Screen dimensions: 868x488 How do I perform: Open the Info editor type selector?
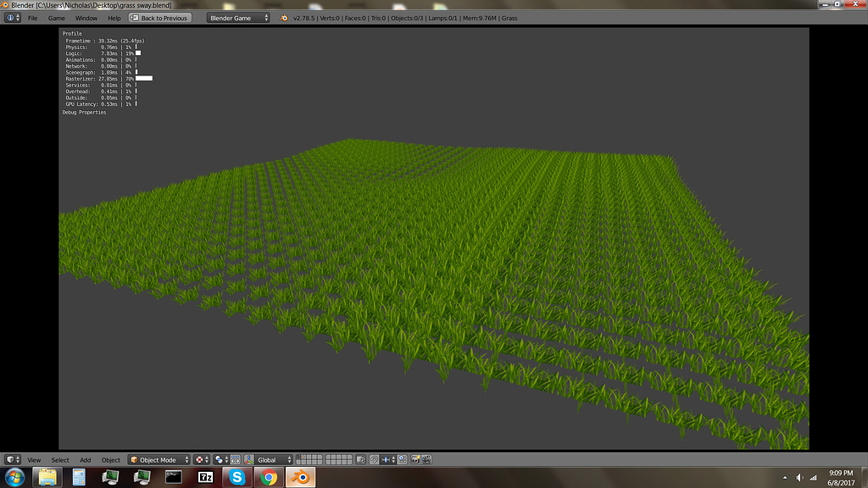click(12, 18)
